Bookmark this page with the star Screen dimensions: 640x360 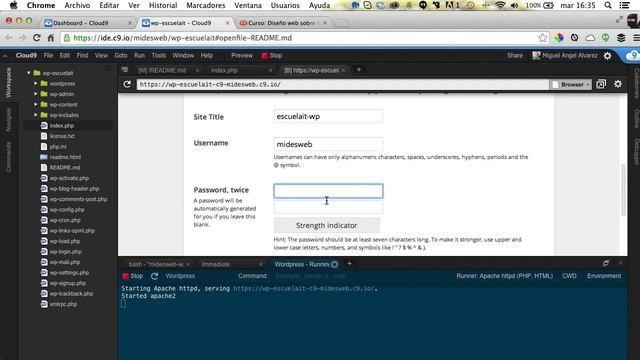pyautogui.click(x=542, y=38)
